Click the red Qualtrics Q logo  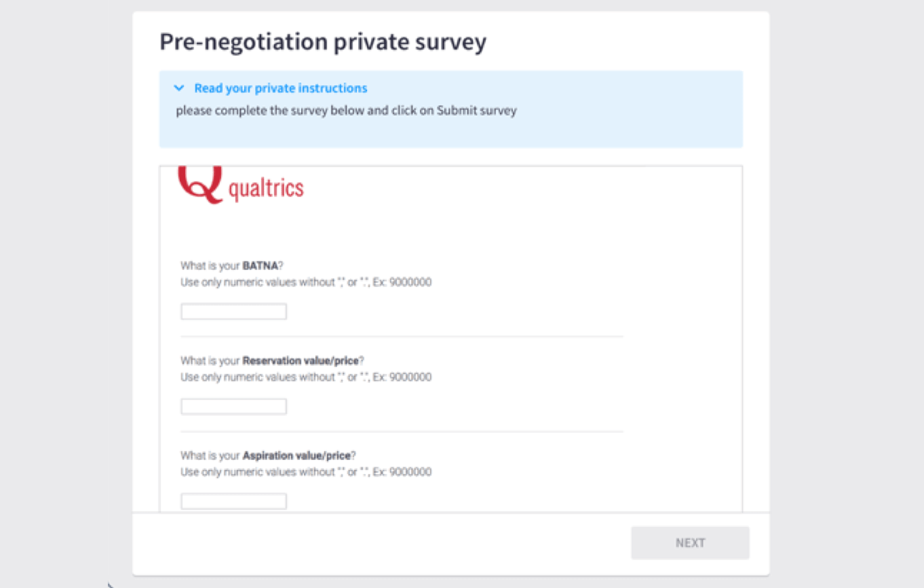[x=199, y=184]
